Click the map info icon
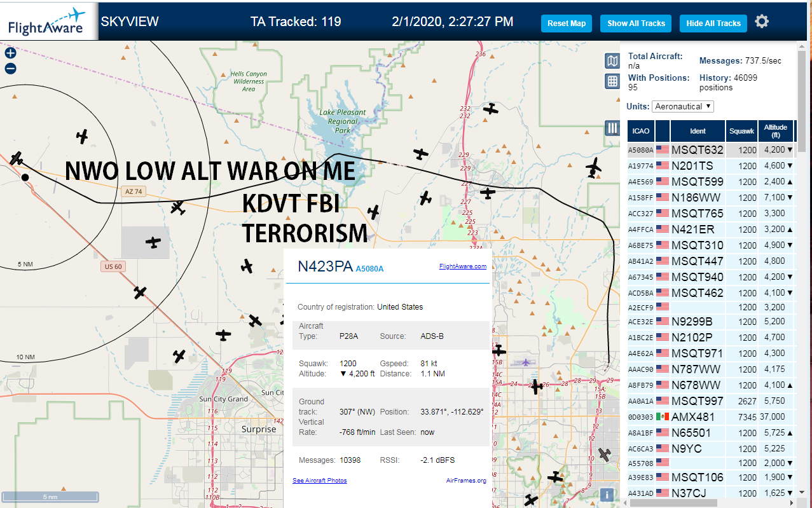 [607, 494]
